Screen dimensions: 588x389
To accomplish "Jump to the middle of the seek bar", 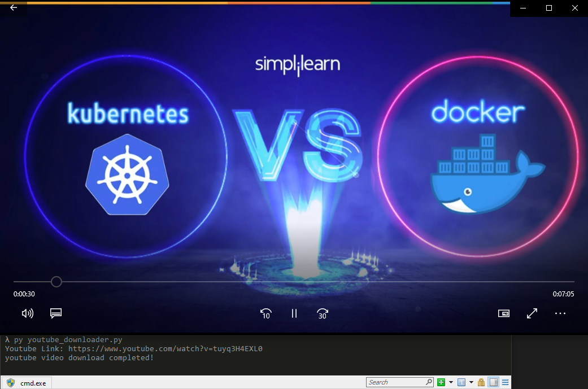I will coord(294,281).
